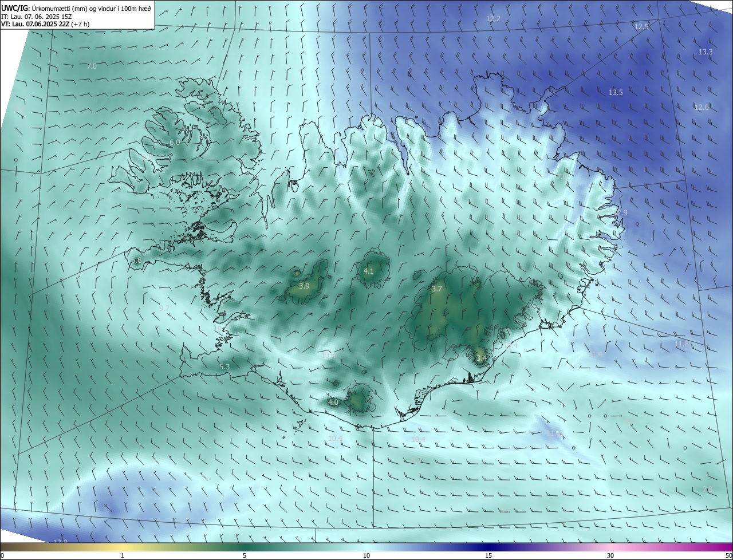Click the 1 tick on the color scale

123,555
